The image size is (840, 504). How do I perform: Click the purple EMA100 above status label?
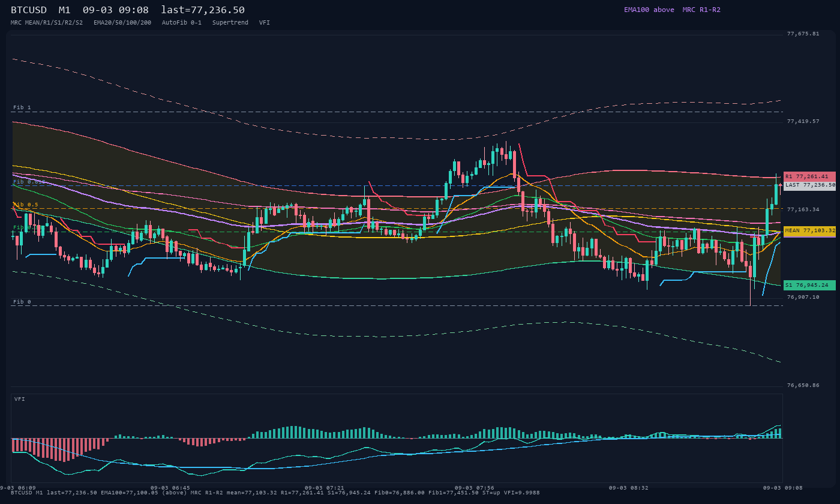coord(649,10)
